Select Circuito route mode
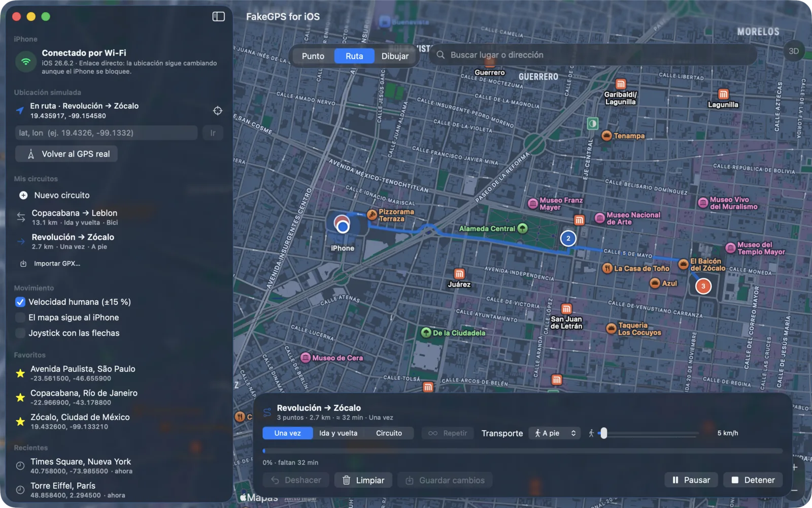 pyautogui.click(x=389, y=433)
